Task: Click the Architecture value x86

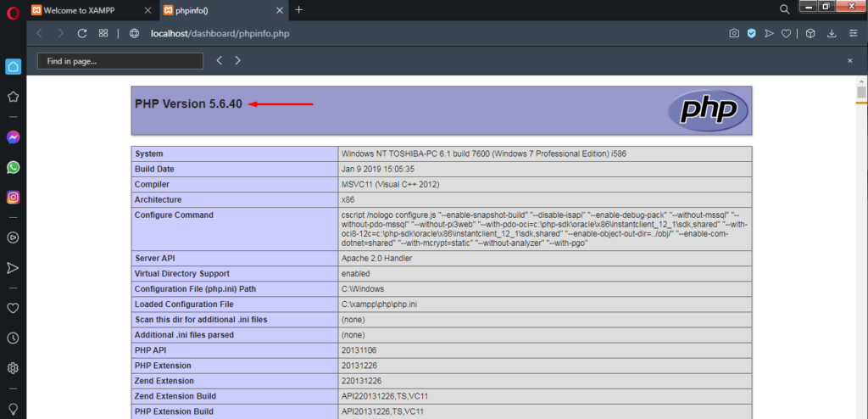Action: tap(348, 199)
